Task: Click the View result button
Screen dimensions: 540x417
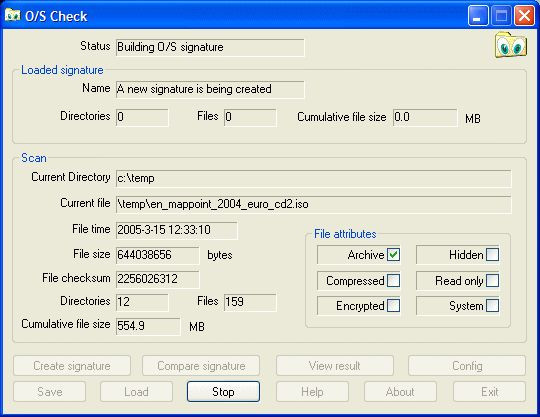Action: click(335, 366)
